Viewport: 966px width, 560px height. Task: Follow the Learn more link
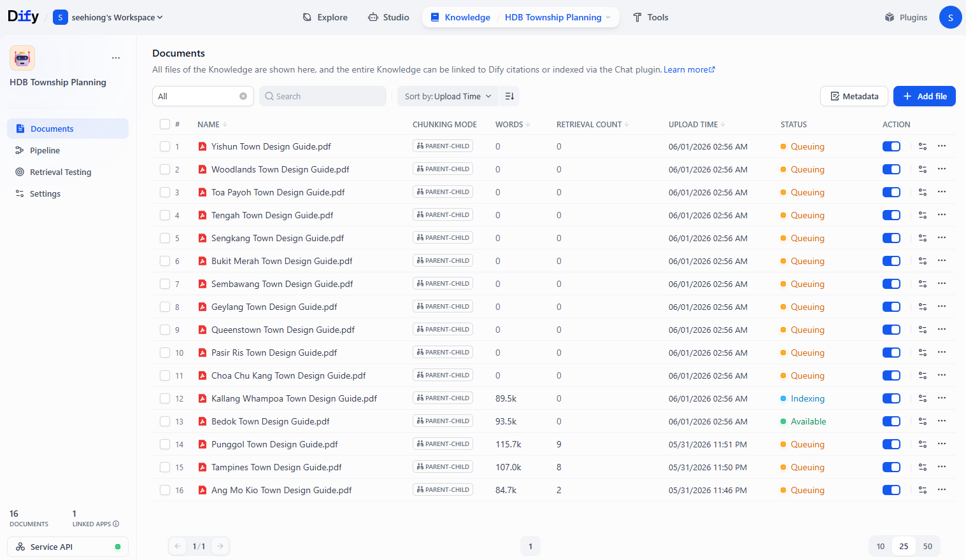(x=689, y=69)
